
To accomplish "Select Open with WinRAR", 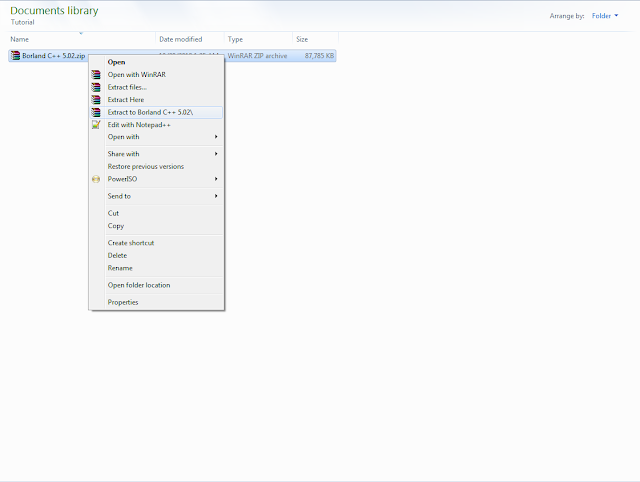I will 156,75.
